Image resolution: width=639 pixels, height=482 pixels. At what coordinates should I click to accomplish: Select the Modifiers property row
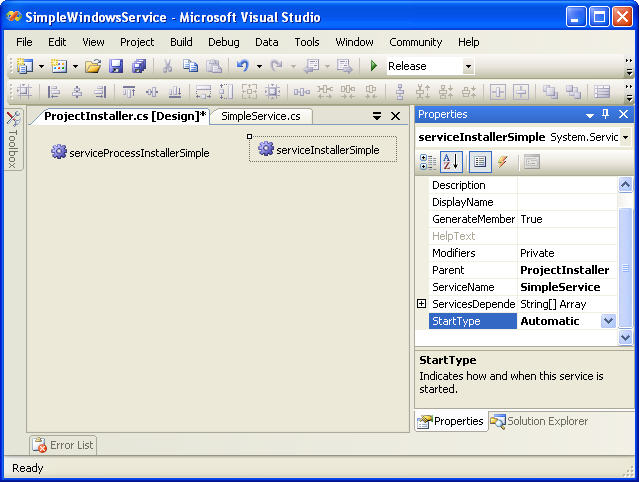click(x=523, y=253)
